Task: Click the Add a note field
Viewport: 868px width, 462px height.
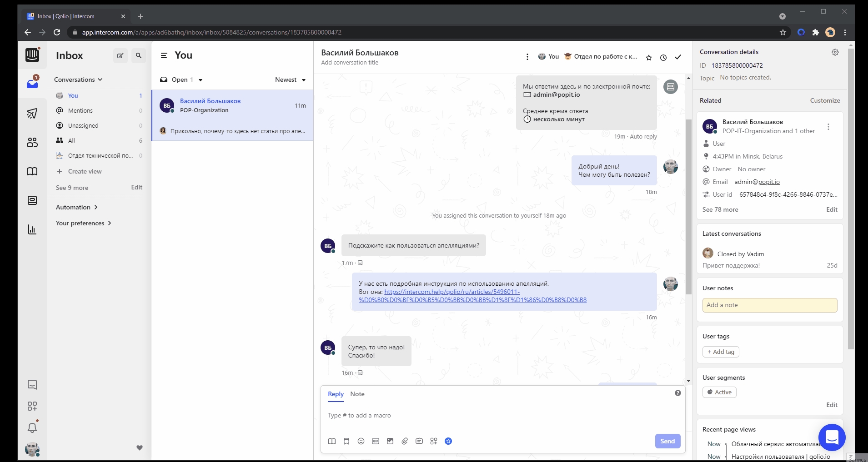Action: click(769, 305)
